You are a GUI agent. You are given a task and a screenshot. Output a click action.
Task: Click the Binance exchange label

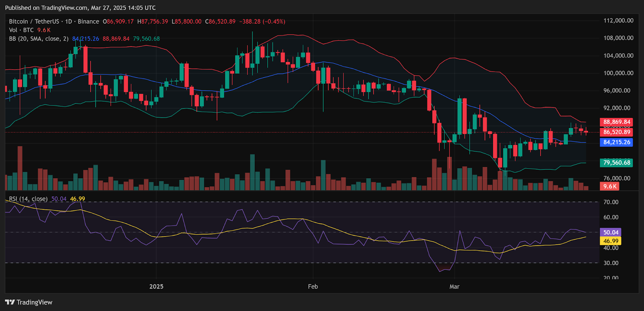(x=88, y=21)
